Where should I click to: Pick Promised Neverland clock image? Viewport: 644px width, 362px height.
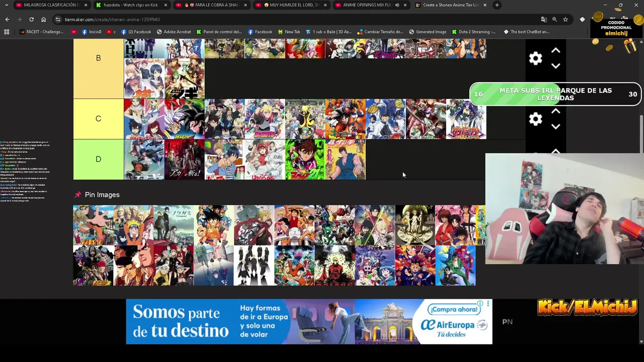pos(415,225)
